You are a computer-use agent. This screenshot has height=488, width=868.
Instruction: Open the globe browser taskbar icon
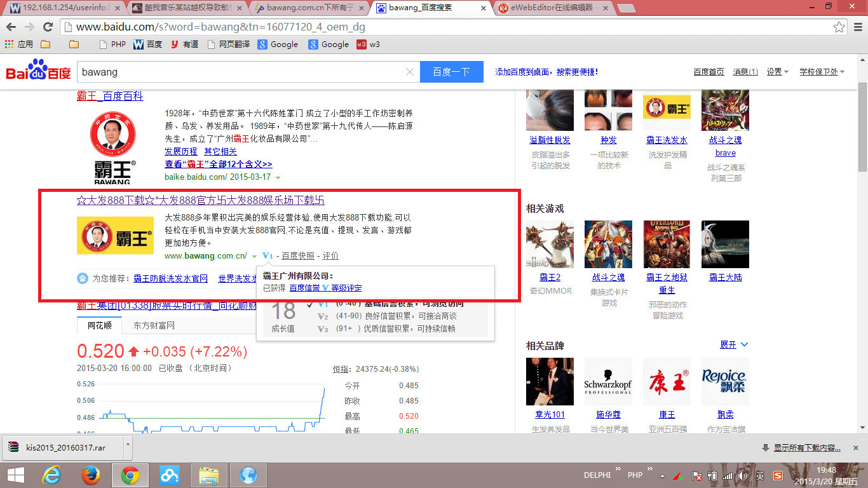tap(248, 475)
